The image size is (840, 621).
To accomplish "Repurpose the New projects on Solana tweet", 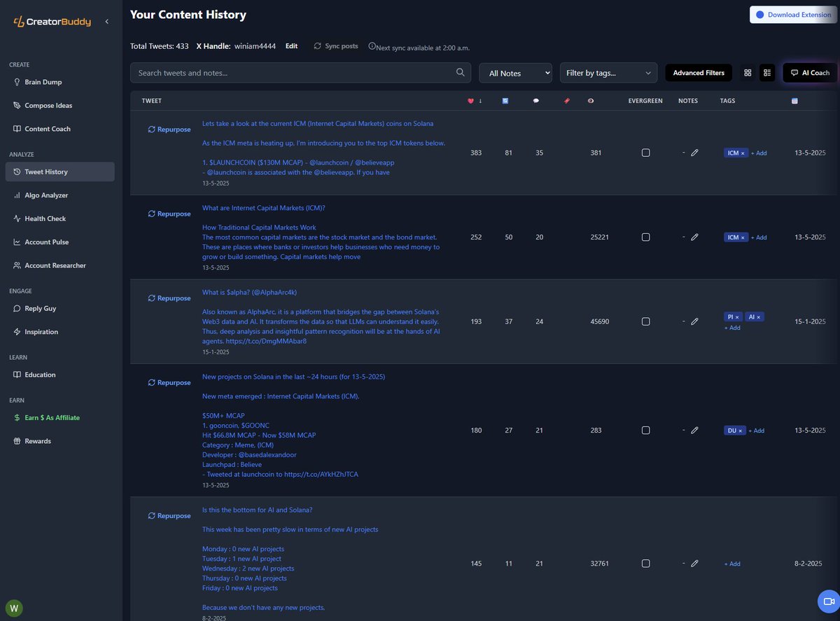I will pyautogui.click(x=169, y=383).
